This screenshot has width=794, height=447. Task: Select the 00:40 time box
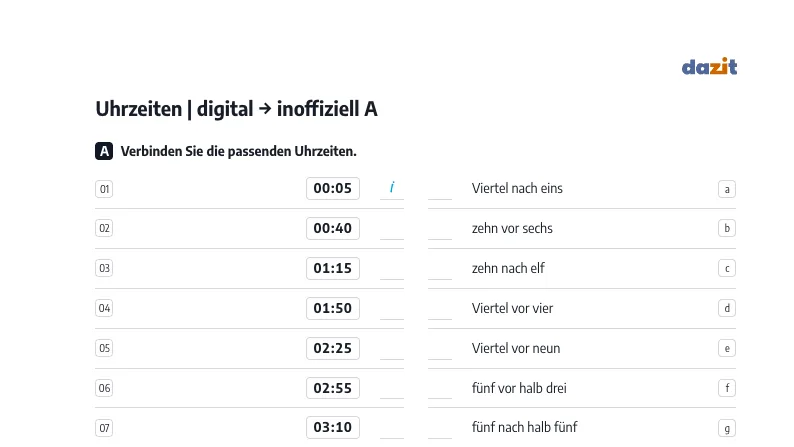(x=333, y=228)
